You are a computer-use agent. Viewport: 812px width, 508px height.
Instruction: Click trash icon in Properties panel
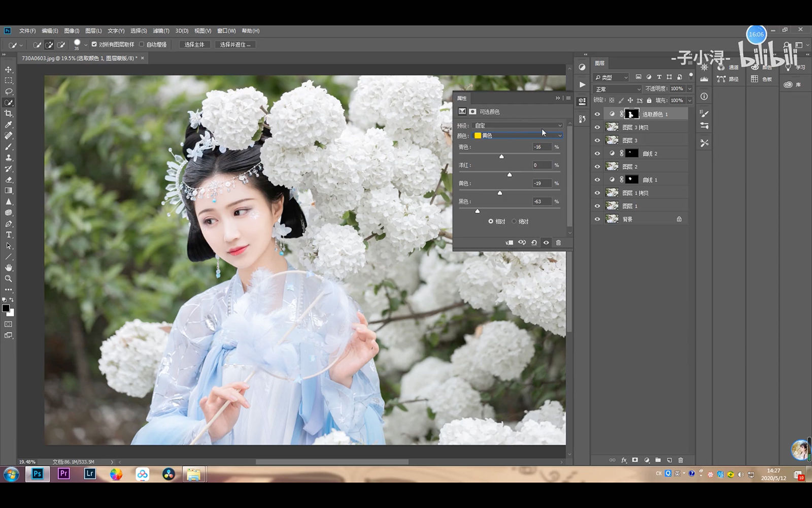tap(558, 243)
